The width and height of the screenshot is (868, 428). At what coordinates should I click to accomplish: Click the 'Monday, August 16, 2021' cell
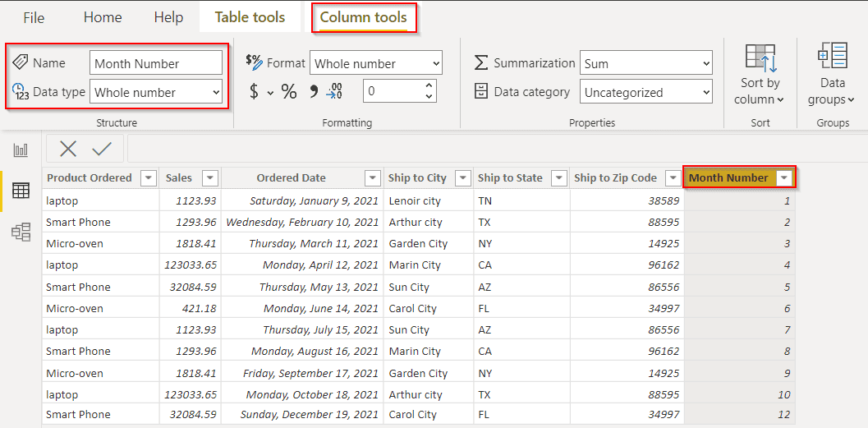pyautogui.click(x=302, y=352)
